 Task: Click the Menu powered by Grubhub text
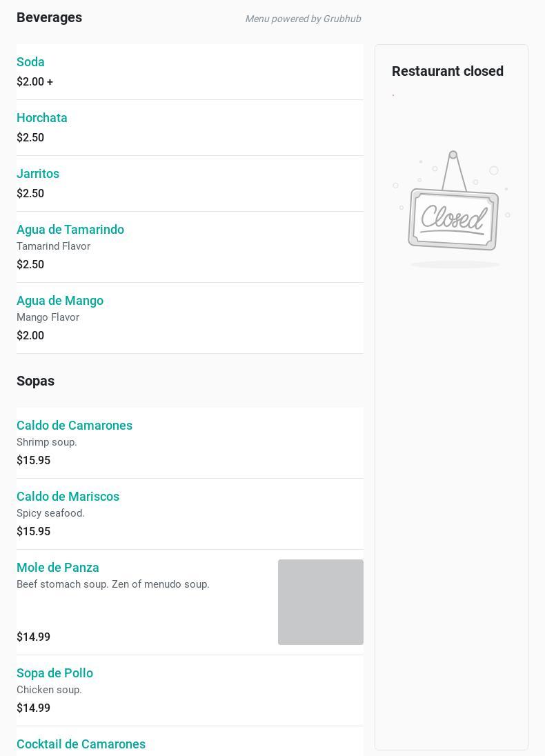click(x=303, y=19)
